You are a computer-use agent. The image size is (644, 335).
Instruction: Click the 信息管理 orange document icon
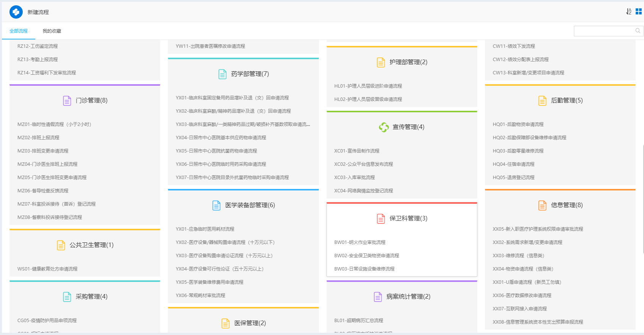[542, 205]
